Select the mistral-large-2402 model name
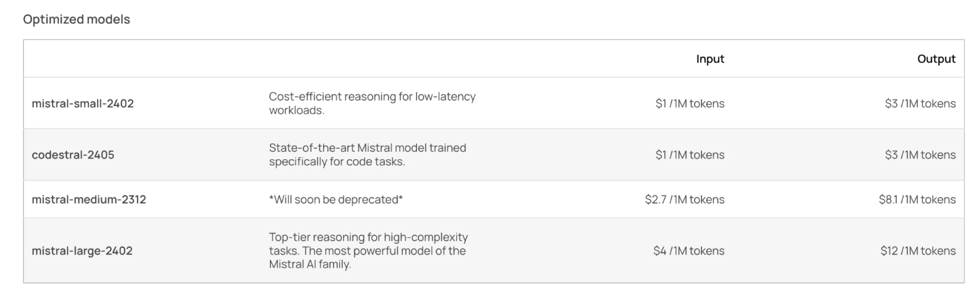This screenshot has height=297, width=980. point(82,251)
